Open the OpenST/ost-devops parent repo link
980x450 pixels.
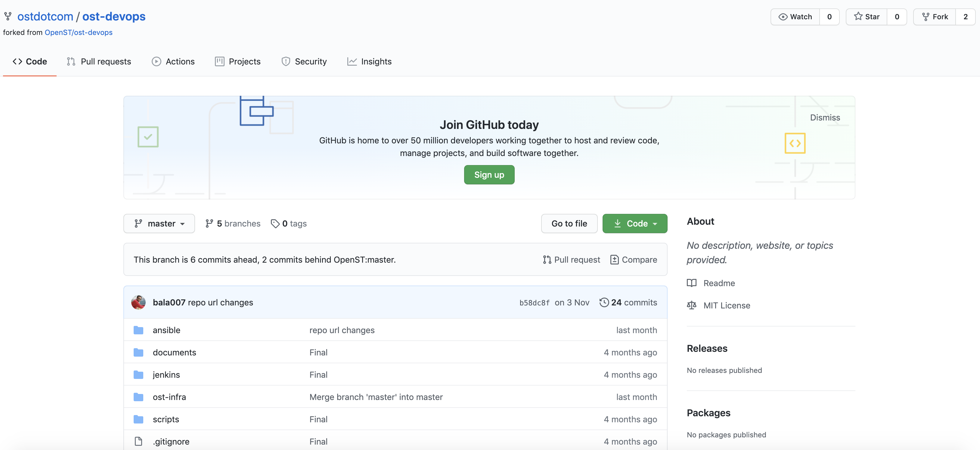[x=78, y=32]
